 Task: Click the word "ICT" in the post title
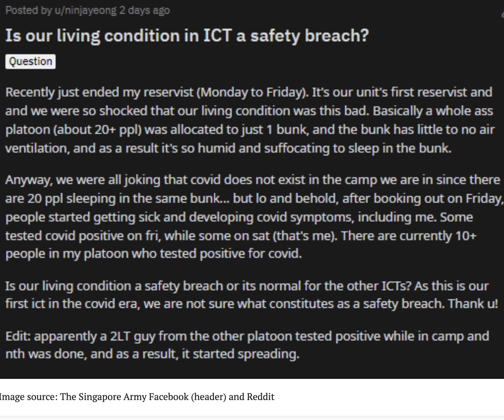[x=217, y=36]
